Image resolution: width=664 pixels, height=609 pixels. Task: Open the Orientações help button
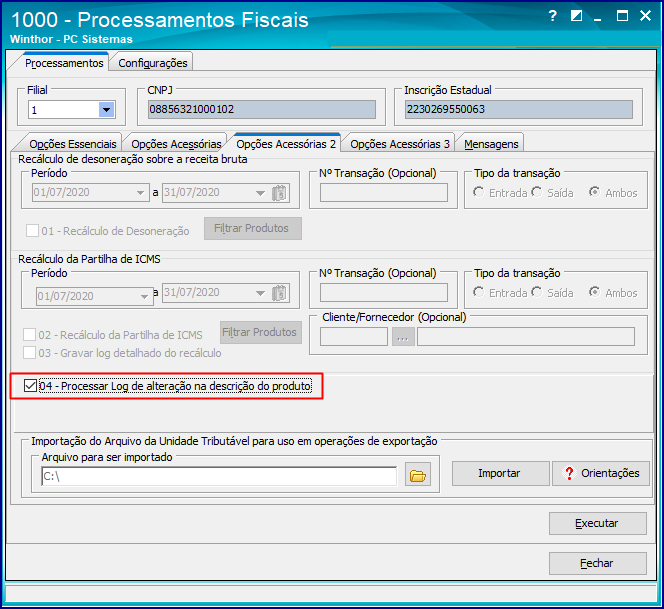[x=600, y=473]
